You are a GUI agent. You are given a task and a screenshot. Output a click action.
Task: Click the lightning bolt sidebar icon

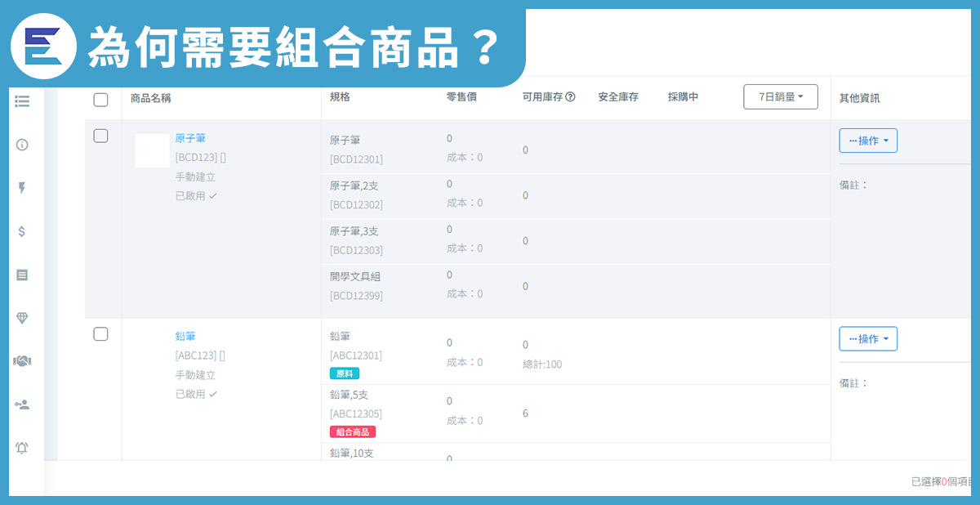coord(22,188)
